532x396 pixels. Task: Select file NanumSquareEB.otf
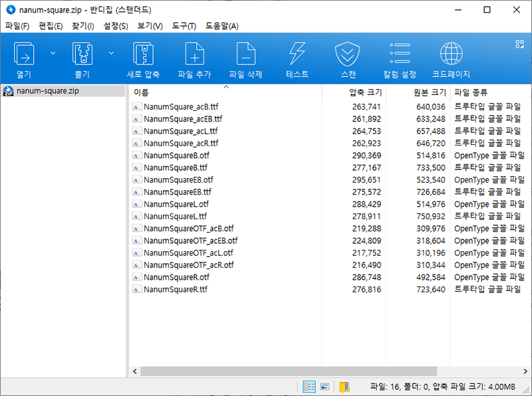pos(178,180)
